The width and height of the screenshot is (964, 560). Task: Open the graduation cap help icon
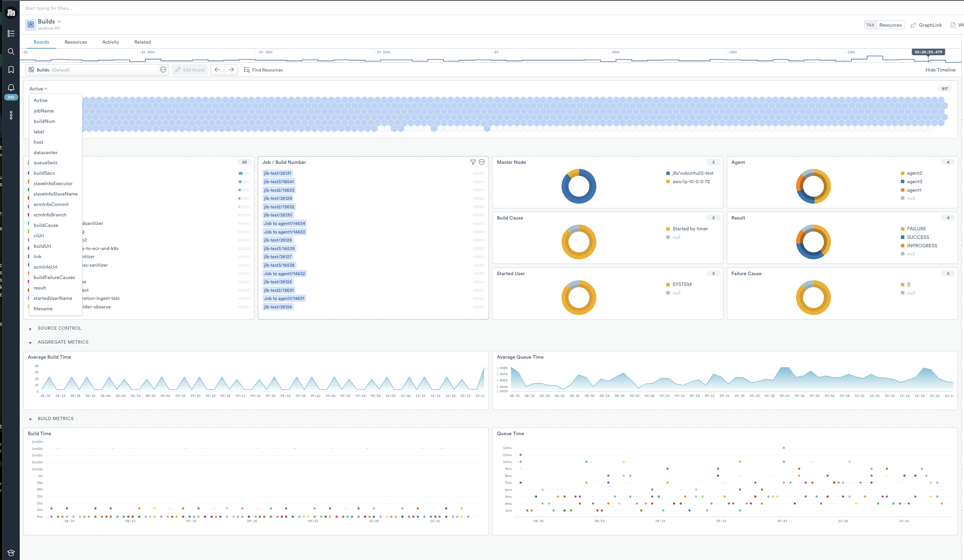click(x=11, y=553)
